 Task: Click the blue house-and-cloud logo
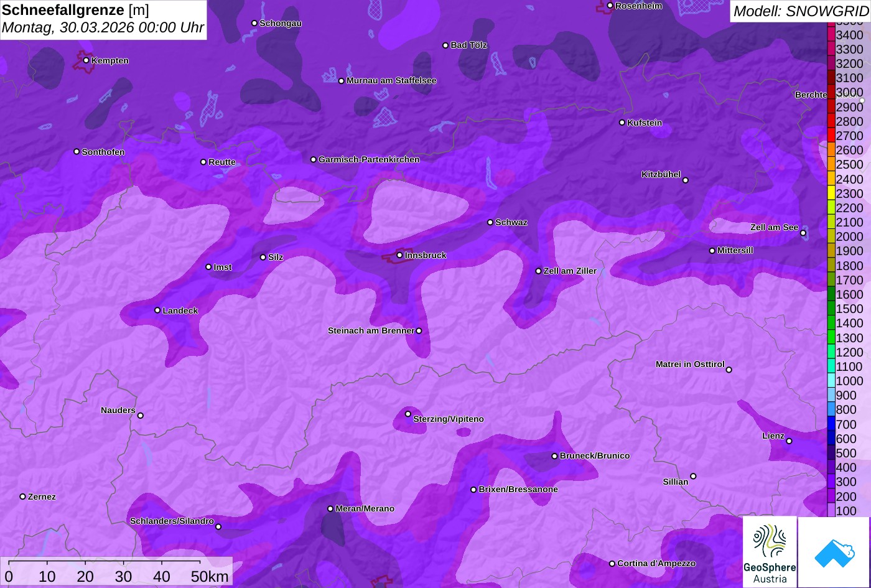coord(834,552)
